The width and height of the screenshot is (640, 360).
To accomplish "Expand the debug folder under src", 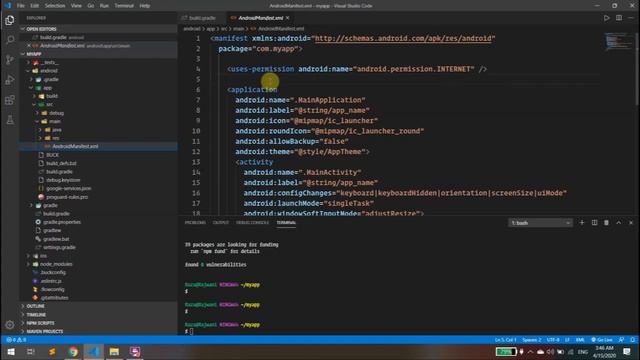I will 98,113.
